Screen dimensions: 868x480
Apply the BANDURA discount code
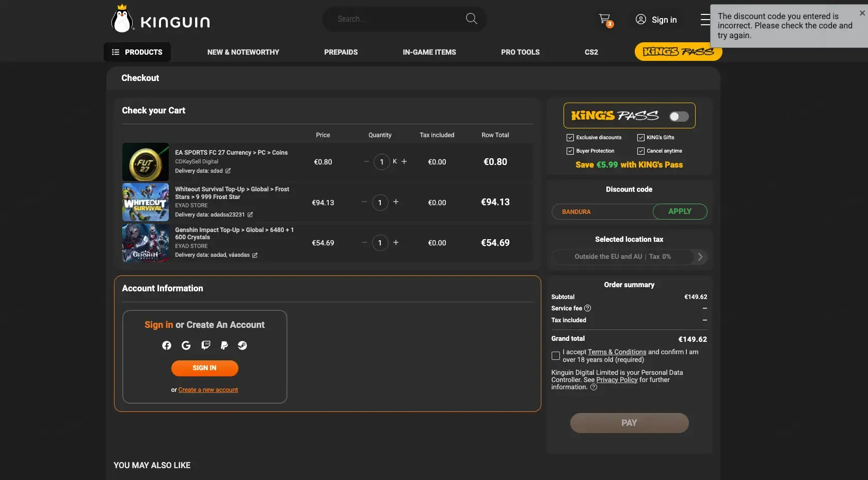[x=680, y=211]
